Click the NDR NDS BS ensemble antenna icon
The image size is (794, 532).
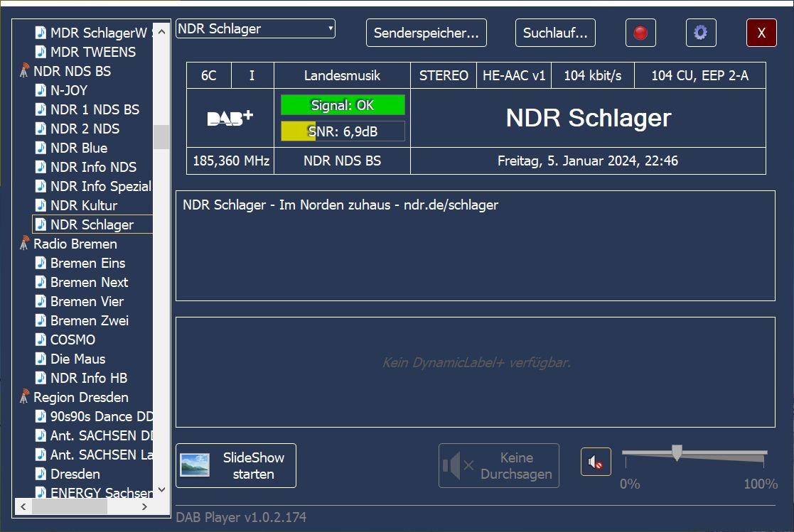25,71
